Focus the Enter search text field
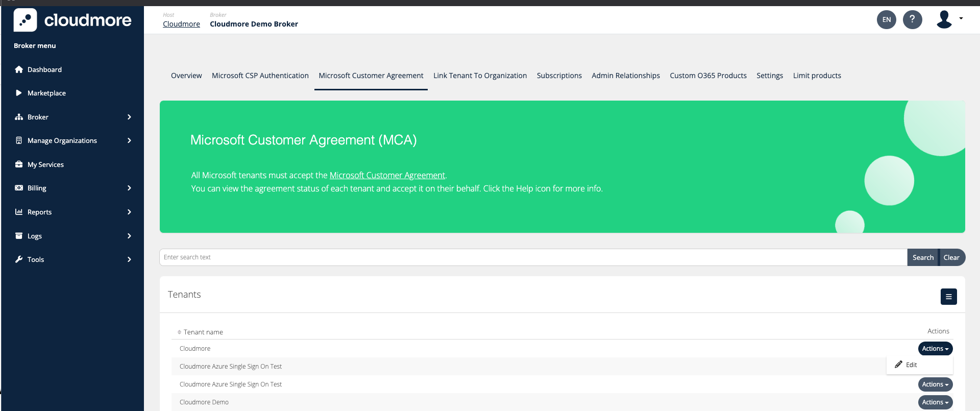980x411 pixels. pos(532,257)
